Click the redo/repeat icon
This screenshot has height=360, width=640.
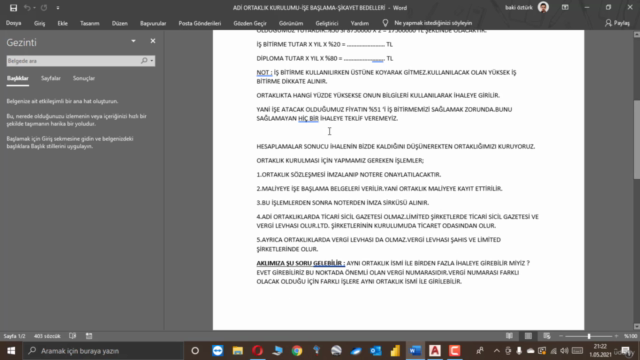[x=44, y=8]
